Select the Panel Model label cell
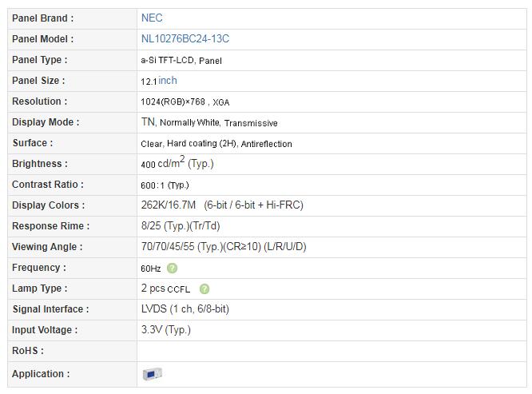 72,39
